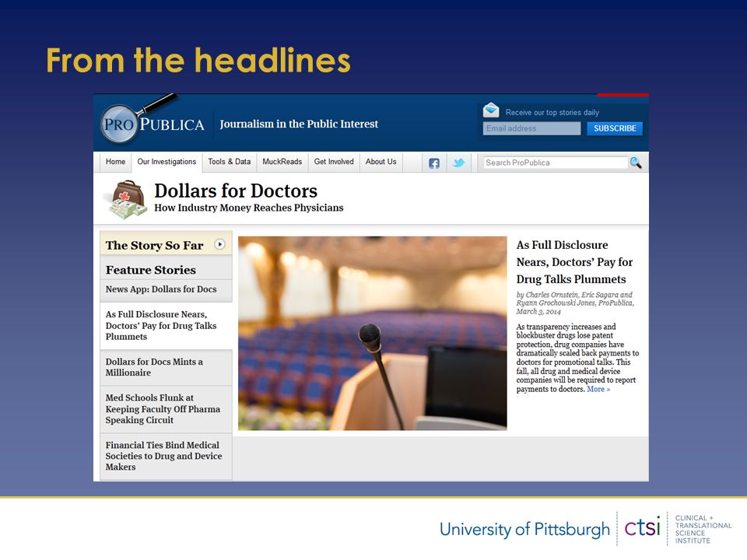Select MuckReads in navigation bar
747x560 pixels.
click(282, 162)
